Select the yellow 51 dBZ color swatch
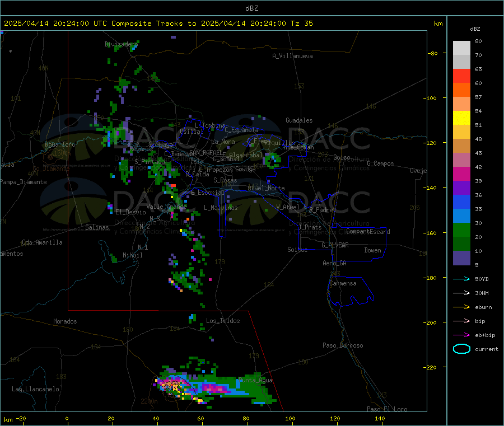 461,118
